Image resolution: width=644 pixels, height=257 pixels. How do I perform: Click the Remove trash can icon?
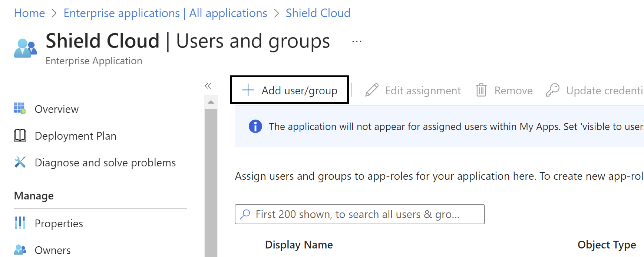pos(481,90)
